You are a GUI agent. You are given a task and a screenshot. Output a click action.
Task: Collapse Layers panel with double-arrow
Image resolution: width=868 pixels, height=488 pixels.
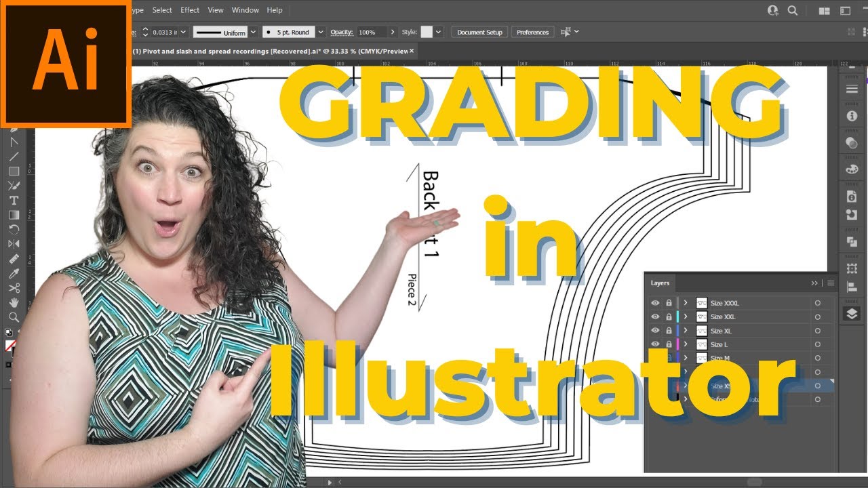pos(814,283)
